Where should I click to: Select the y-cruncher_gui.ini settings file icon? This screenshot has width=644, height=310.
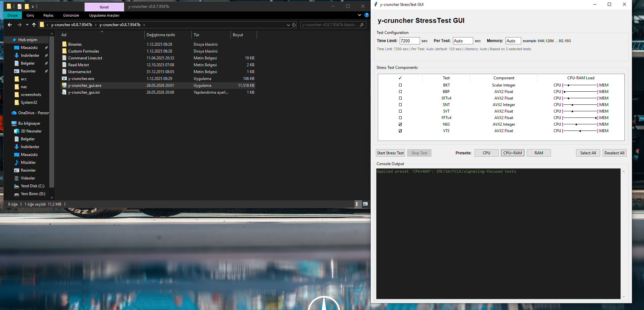64,92
